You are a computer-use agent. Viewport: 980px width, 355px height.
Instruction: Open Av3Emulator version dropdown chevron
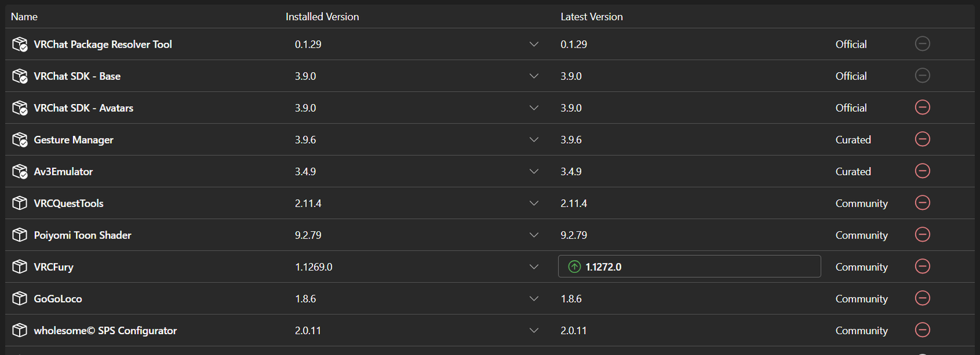coord(533,171)
